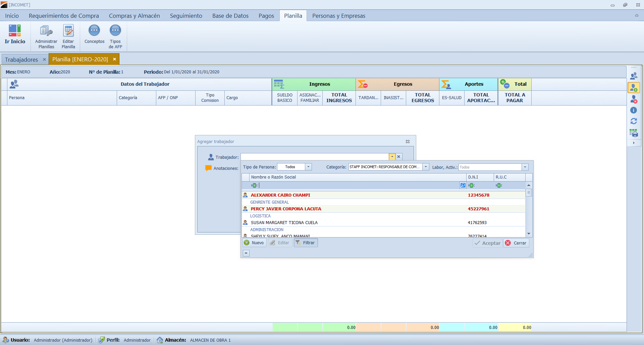Click the blue information icon in sidebar
644x345 pixels.
[x=634, y=110]
